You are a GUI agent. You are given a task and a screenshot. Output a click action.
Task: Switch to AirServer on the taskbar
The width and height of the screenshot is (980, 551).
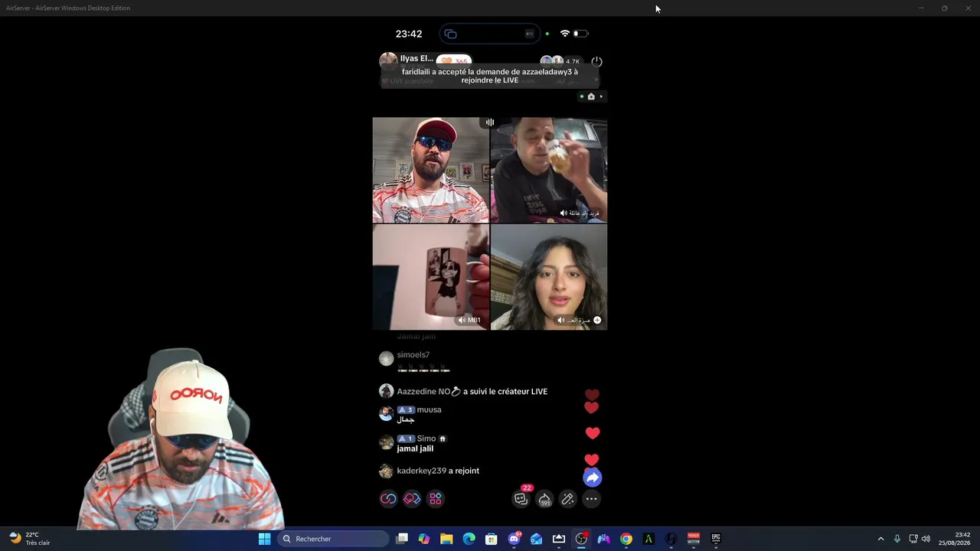pos(559,539)
